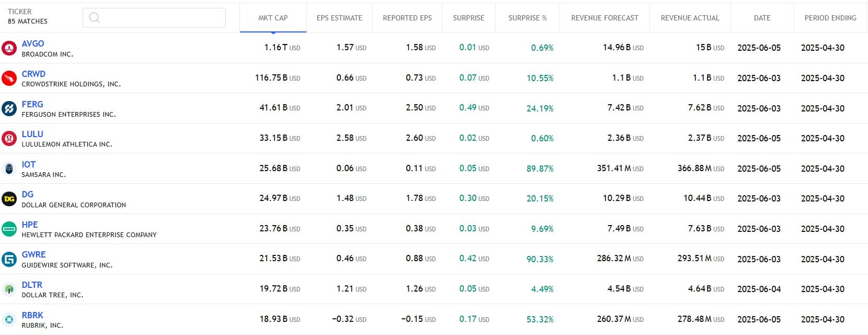868x335 pixels.
Task: Click the 'DOLLAR TREE, INC.' company name
Action: tap(52, 295)
